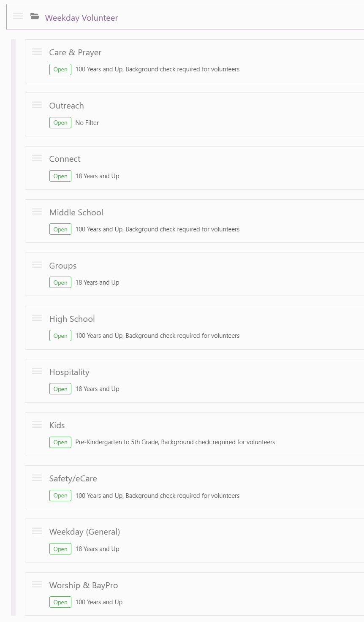The image size is (364, 622).
Task: Grab the Care & Prayer drag handle
Action: point(37,52)
